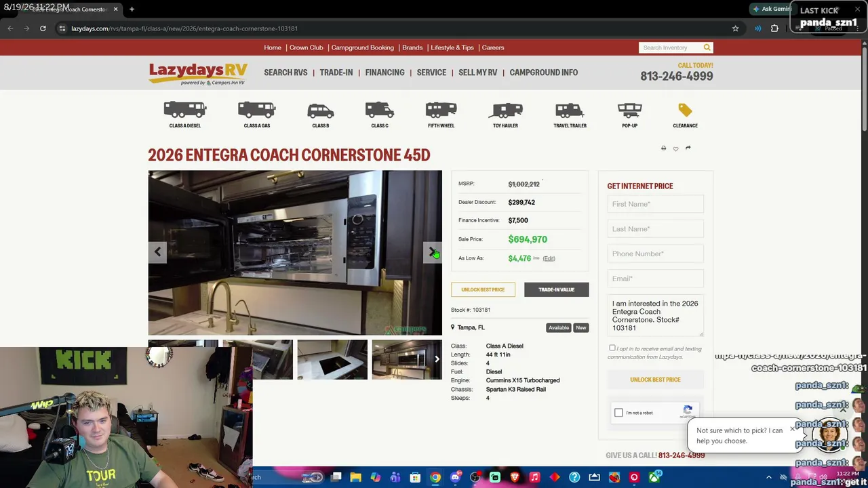Click the Trade-In Value button
The height and width of the screenshot is (488, 868).
point(557,289)
